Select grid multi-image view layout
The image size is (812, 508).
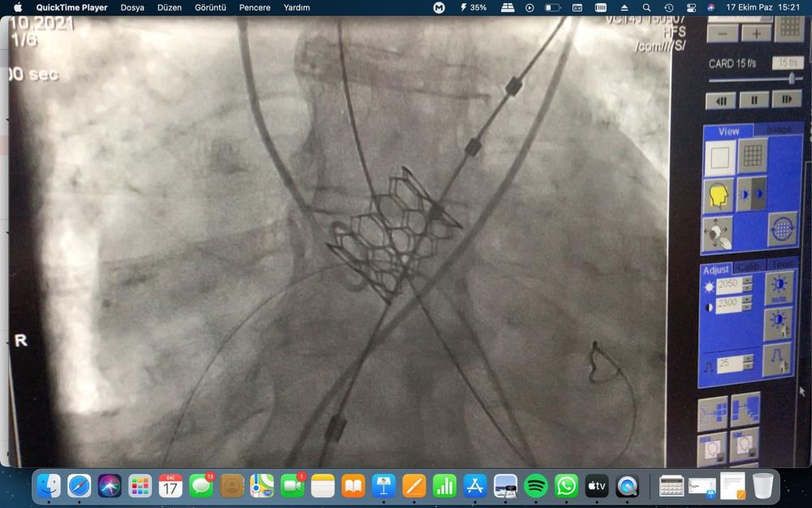[753, 156]
